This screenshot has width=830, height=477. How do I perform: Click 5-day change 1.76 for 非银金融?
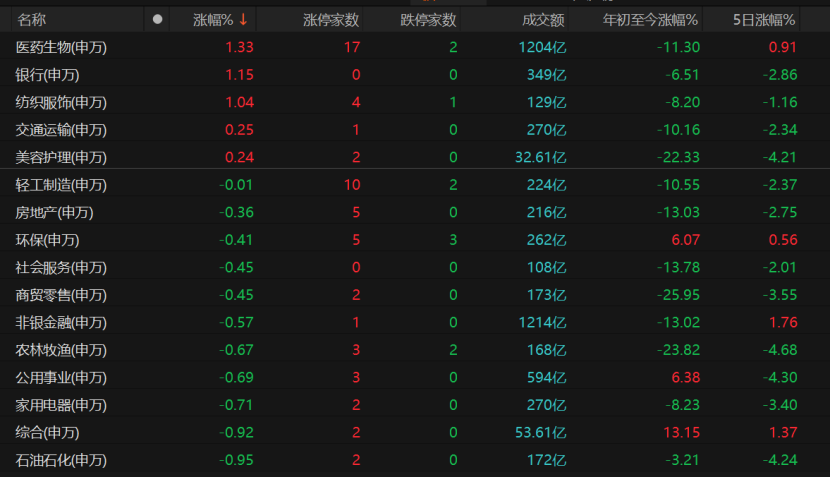[783, 322]
